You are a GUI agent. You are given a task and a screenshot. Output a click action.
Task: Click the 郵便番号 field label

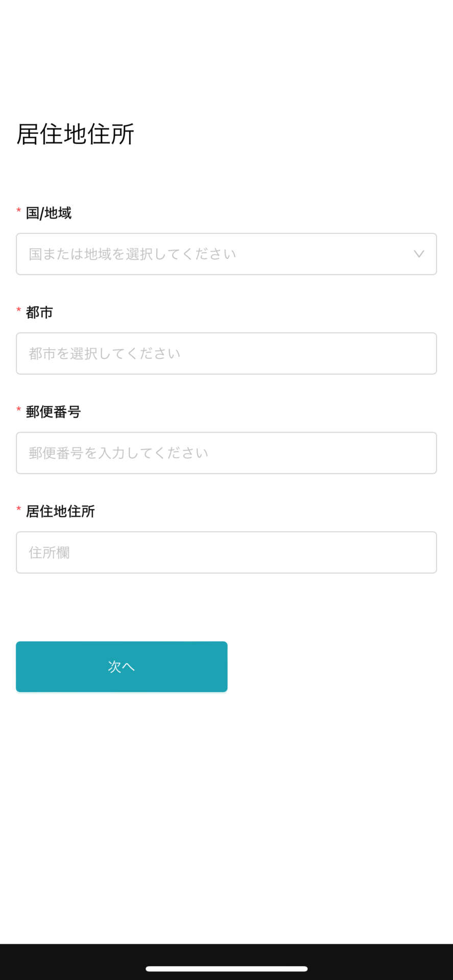click(x=53, y=412)
